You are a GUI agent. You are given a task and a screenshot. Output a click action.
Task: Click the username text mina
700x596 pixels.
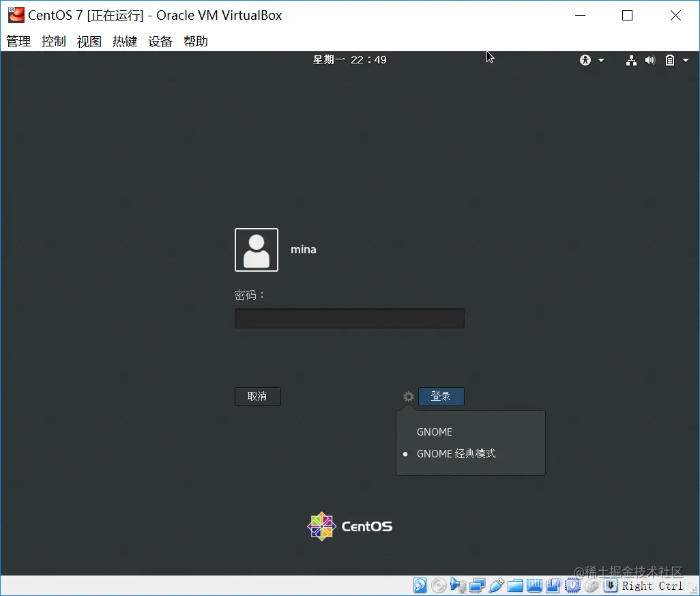coord(304,250)
